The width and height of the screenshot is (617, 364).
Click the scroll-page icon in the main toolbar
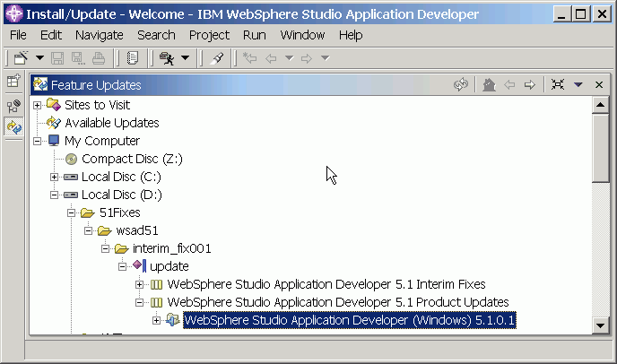click(133, 58)
